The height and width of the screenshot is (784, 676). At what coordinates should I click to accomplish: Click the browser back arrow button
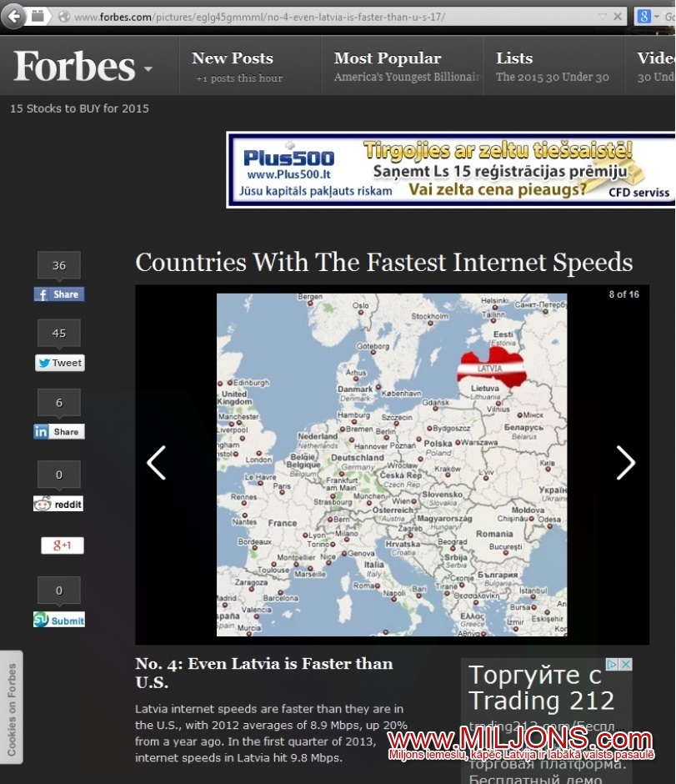14,16
